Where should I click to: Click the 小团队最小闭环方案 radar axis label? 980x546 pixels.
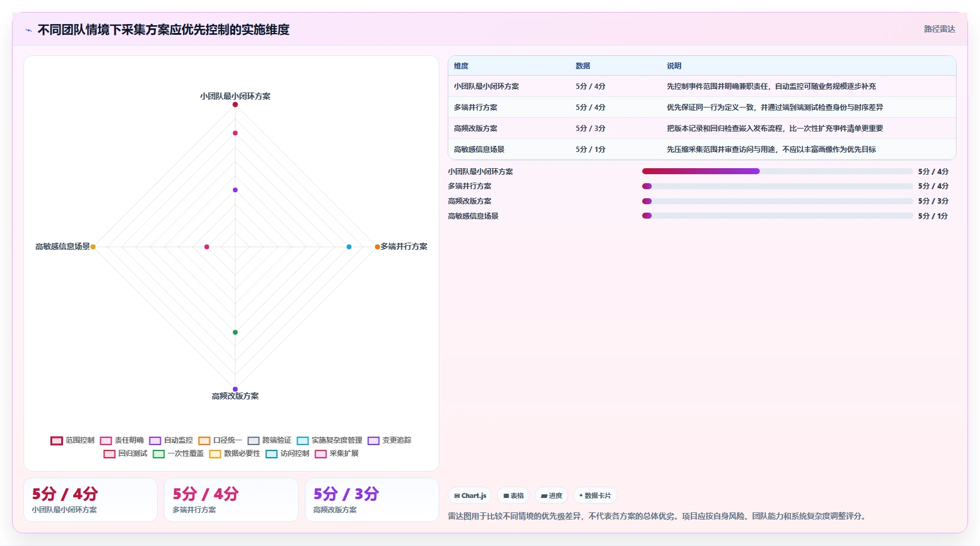(x=235, y=96)
